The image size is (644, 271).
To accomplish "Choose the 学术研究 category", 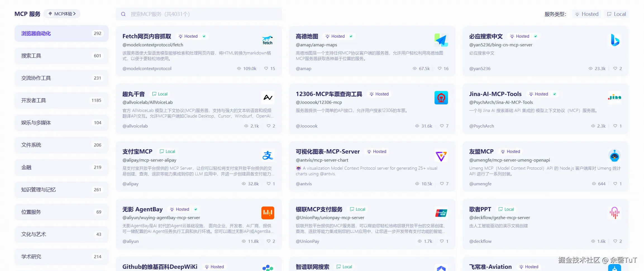I will pyautogui.click(x=61, y=257).
